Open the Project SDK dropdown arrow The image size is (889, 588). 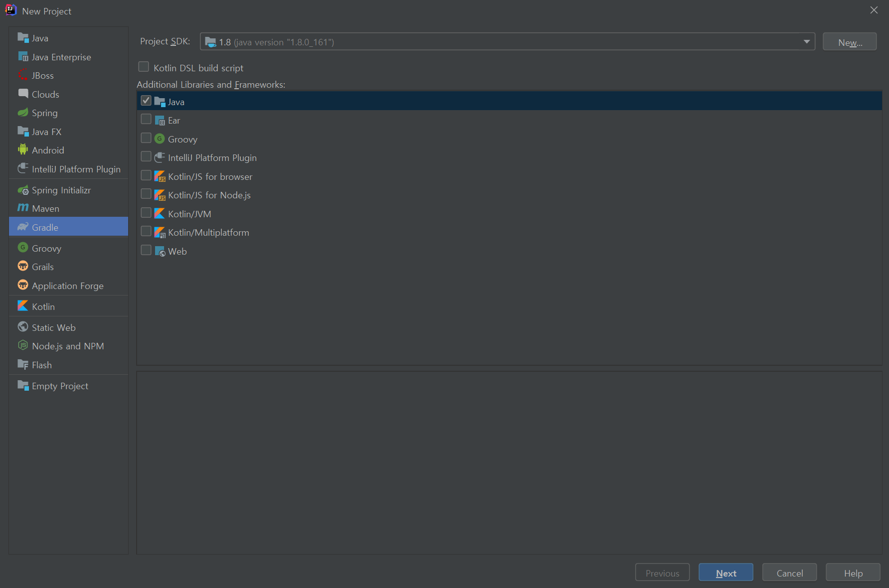click(x=806, y=42)
